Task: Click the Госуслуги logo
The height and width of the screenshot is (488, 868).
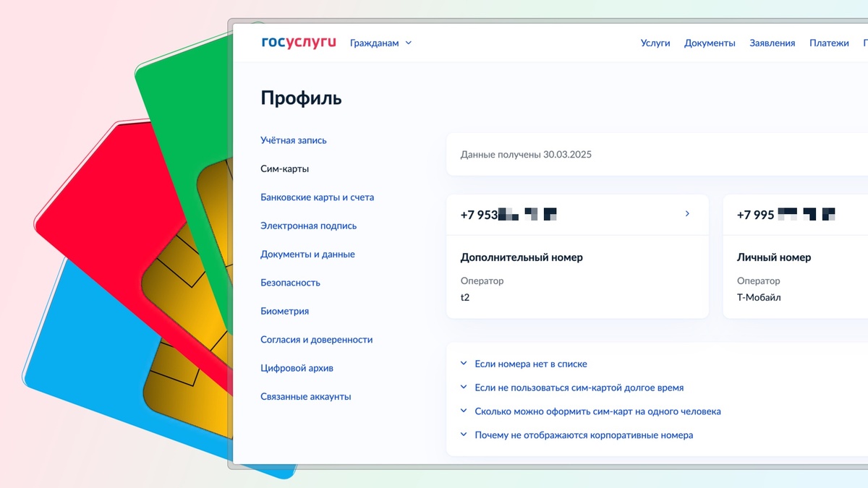Action: (299, 43)
